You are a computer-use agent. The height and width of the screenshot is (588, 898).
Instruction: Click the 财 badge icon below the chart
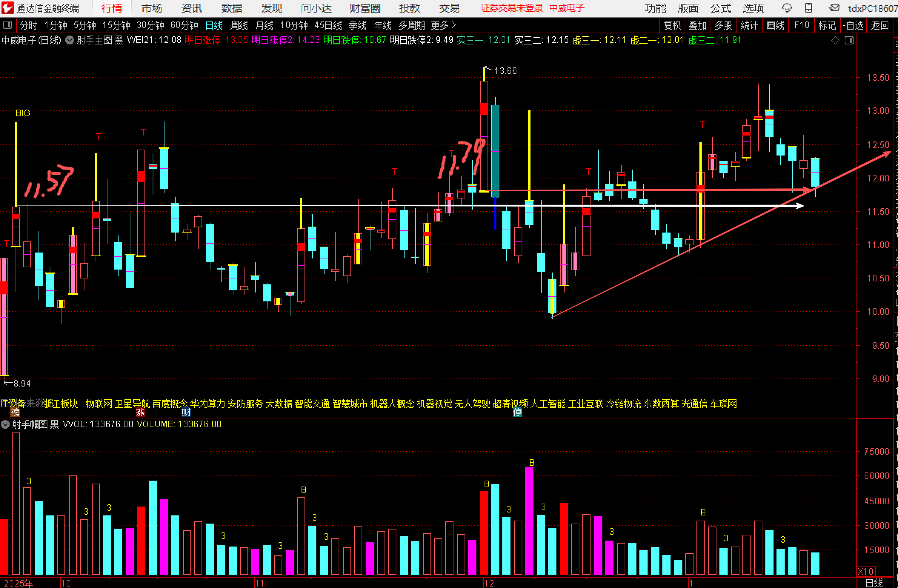(186, 412)
